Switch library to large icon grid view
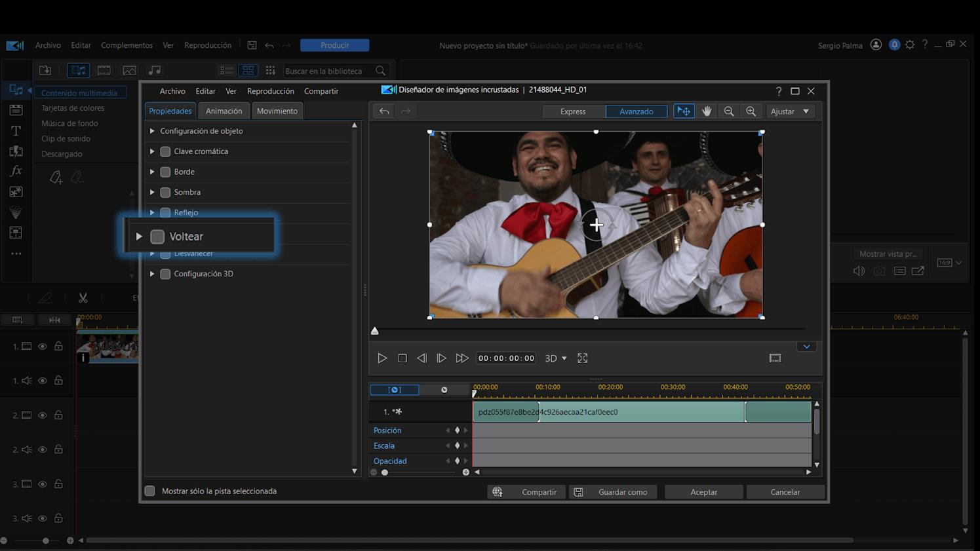Image resolution: width=980 pixels, height=551 pixels. click(x=248, y=70)
